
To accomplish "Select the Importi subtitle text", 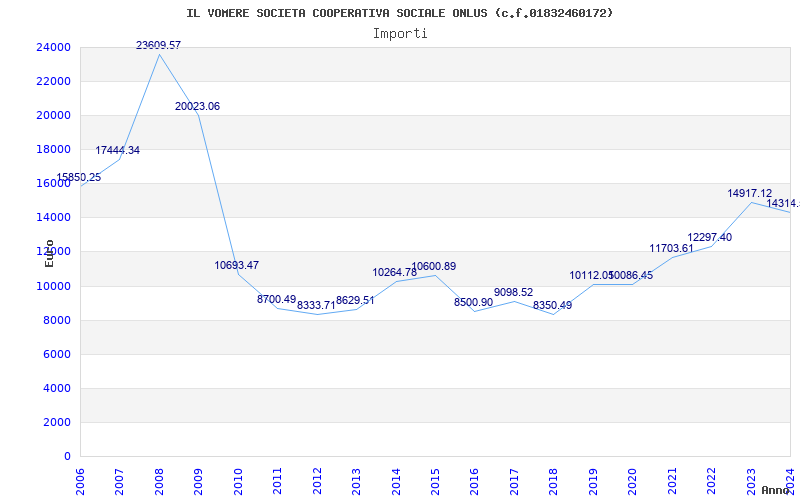I will (x=400, y=34).
